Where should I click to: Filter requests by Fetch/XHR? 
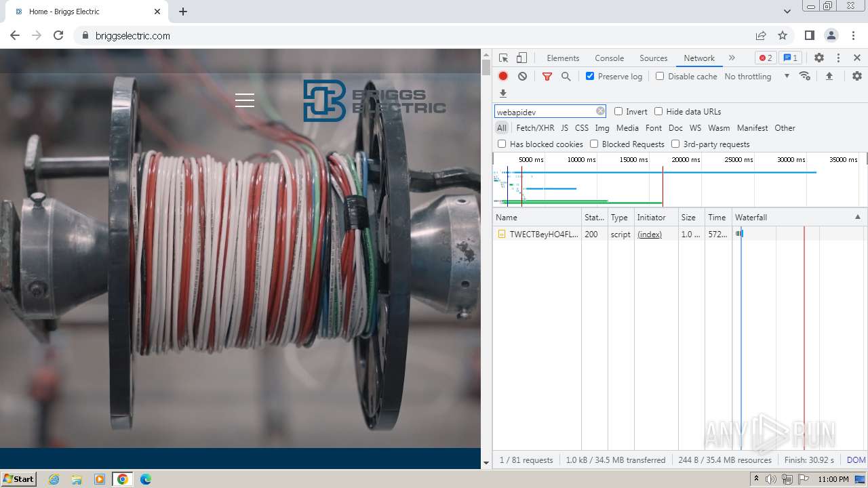pos(535,127)
